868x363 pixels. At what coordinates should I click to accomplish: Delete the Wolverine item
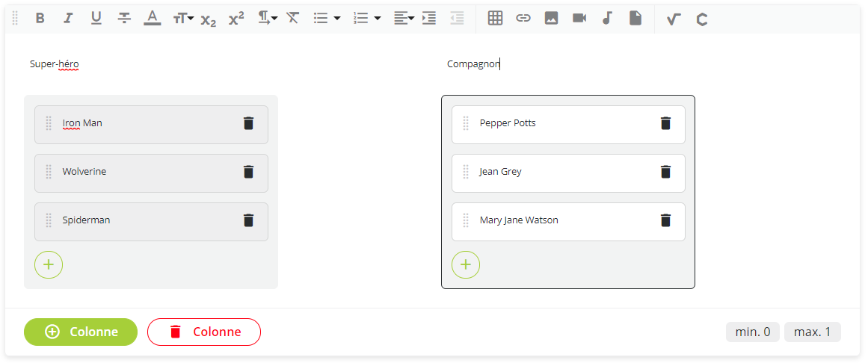pos(248,172)
